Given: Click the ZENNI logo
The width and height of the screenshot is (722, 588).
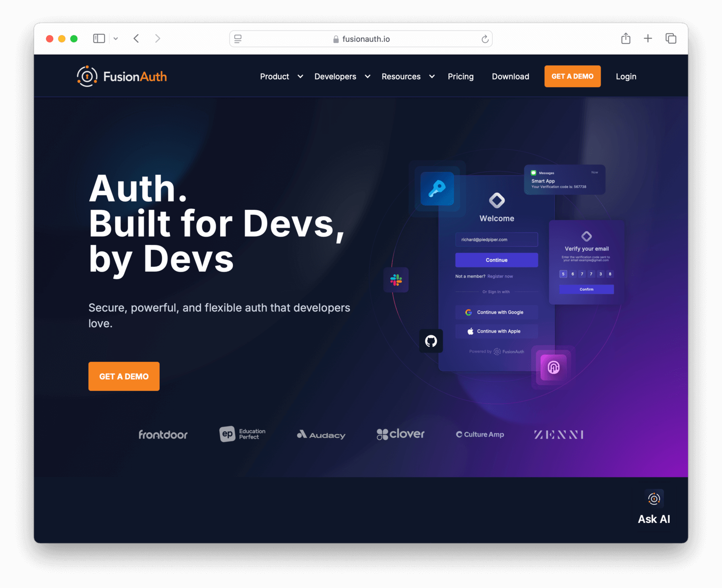Looking at the screenshot, I should pyautogui.click(x=559, y=435).
